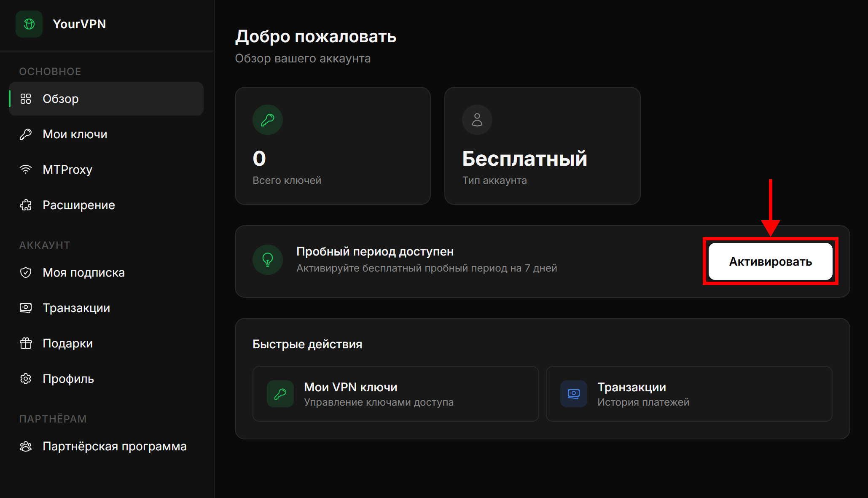Screen dimensions: 868x498
Task: Click the YourVPN globe logo icon
Action: (29, 24)
